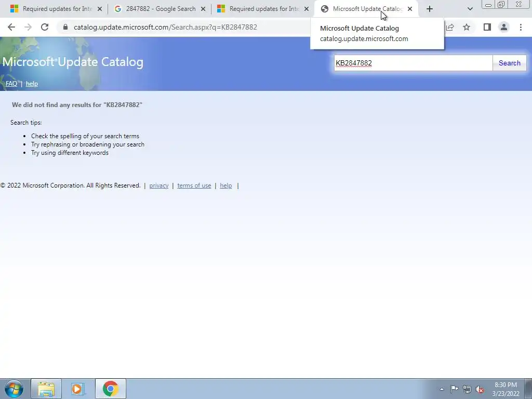Switch to third Required updates tab
Viewport: 532px width, 399px height.
coord(264,9)
